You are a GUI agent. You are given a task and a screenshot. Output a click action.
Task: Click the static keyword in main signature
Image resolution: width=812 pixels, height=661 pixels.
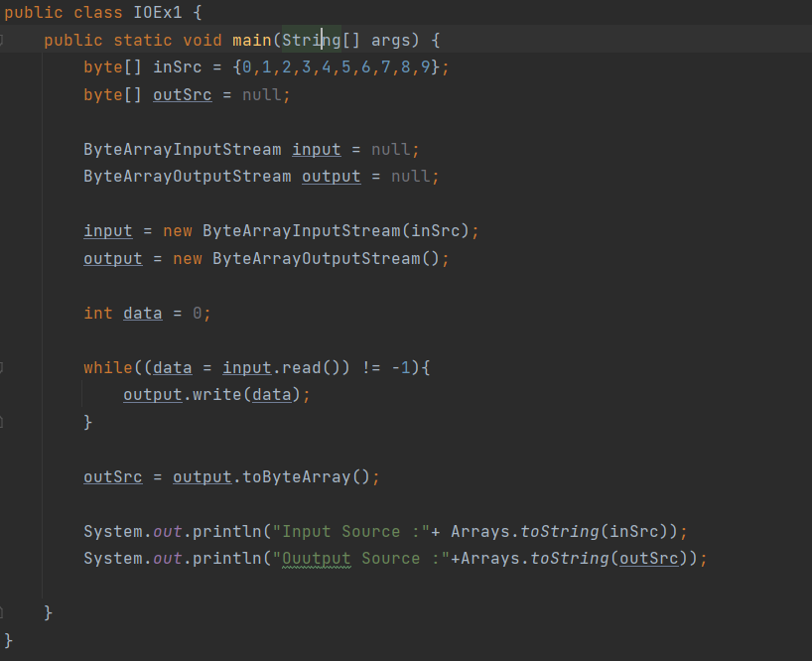point(142,40)
